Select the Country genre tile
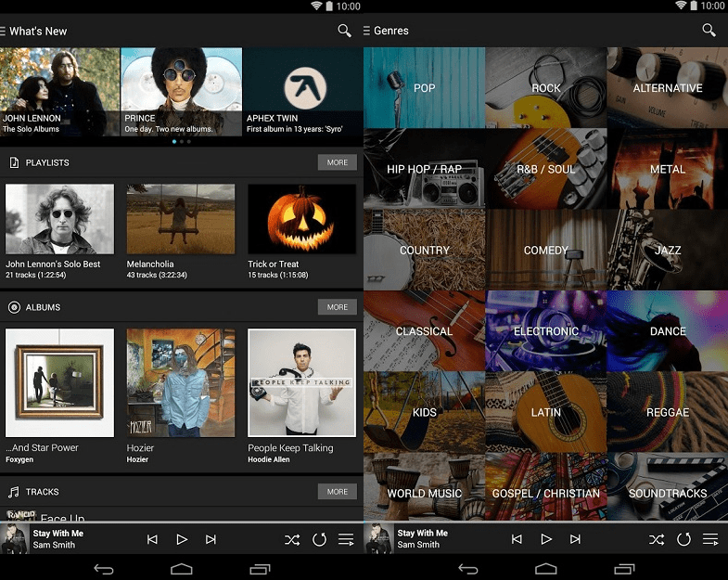This screenshot has width=728, height=580. 425,250
